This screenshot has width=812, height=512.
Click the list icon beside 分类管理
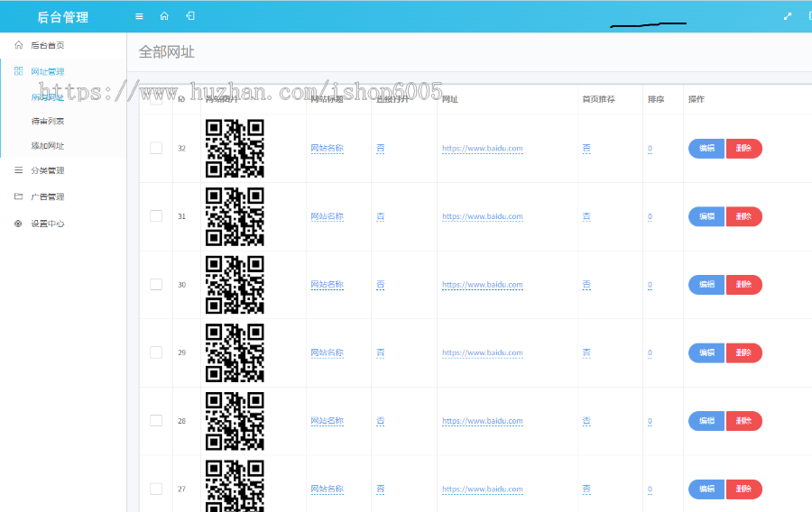click(19, 170)
